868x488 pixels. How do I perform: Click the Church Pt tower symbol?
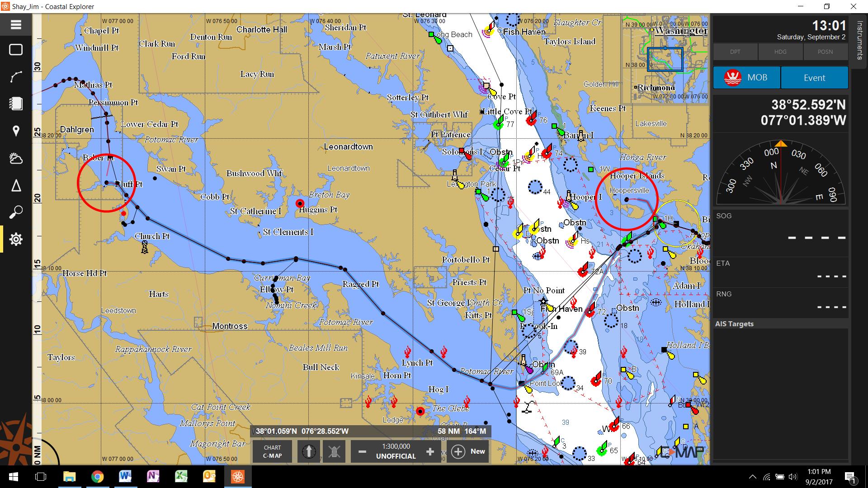[144, 247]
